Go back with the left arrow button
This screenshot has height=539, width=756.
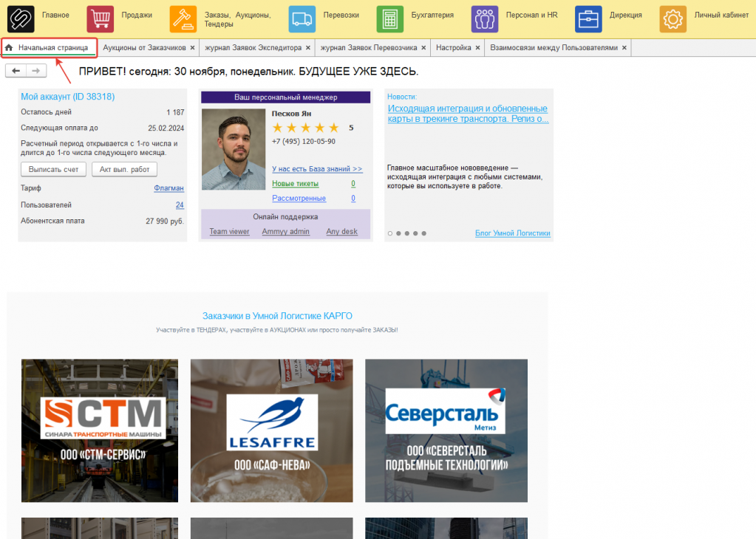pyautogui.click(x=16, y=71)
